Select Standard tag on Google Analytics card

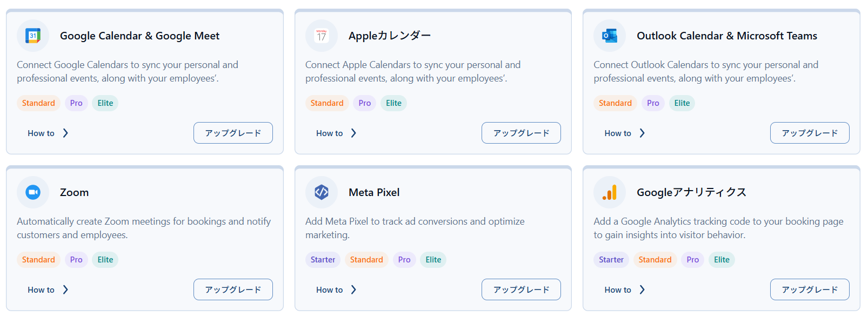click(x=655, y=260)
